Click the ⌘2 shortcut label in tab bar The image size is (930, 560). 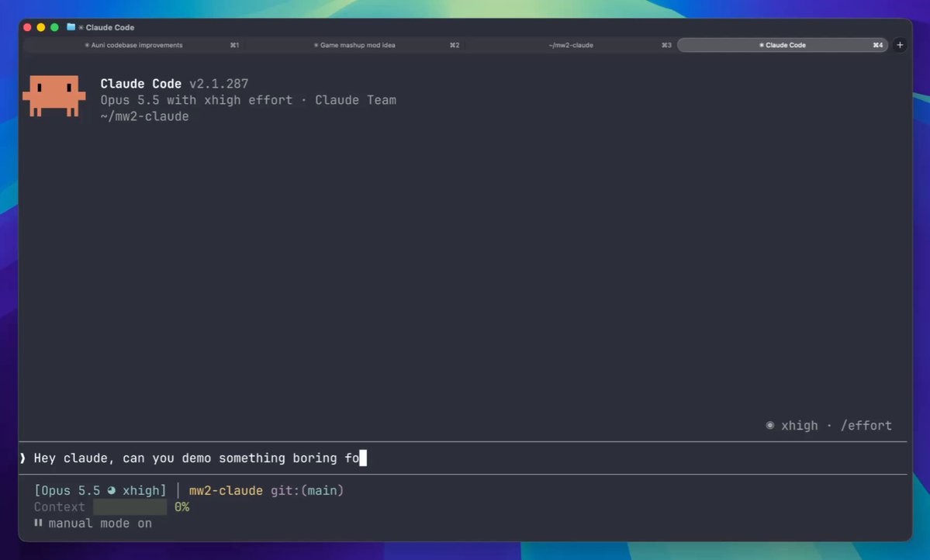coord(455,45)
